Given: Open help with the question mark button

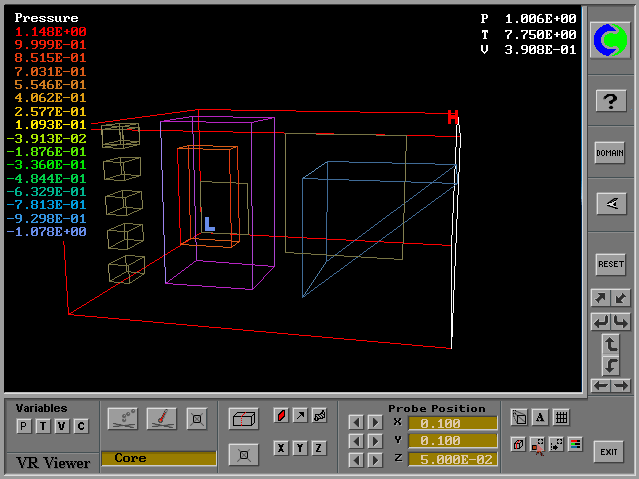Looking at the screenshot, I should 610,100.
